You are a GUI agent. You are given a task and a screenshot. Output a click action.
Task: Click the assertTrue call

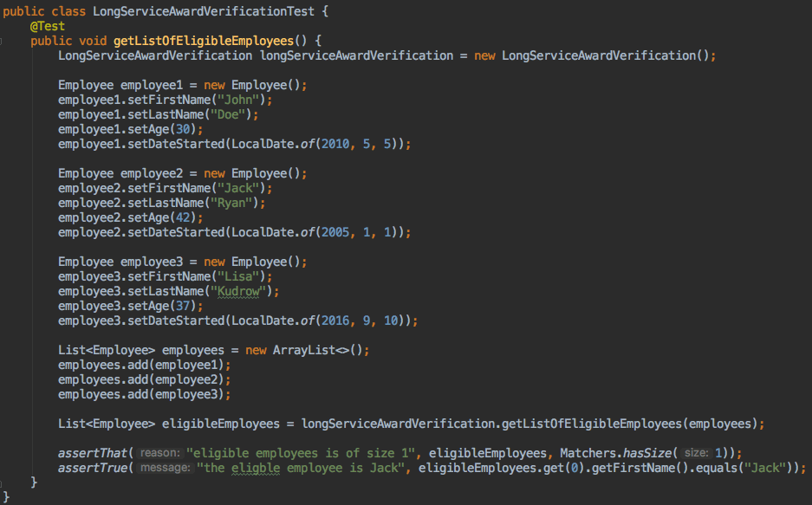pos(93,468)
